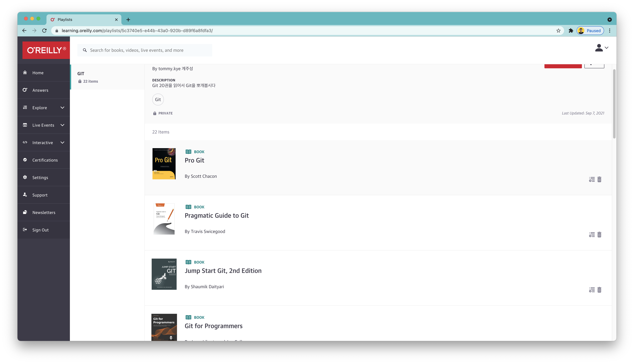Image resolution: width=634 pixels, height=364 pixels.
Task: Click the address bar URL
Action: click(x=137, y=31)
